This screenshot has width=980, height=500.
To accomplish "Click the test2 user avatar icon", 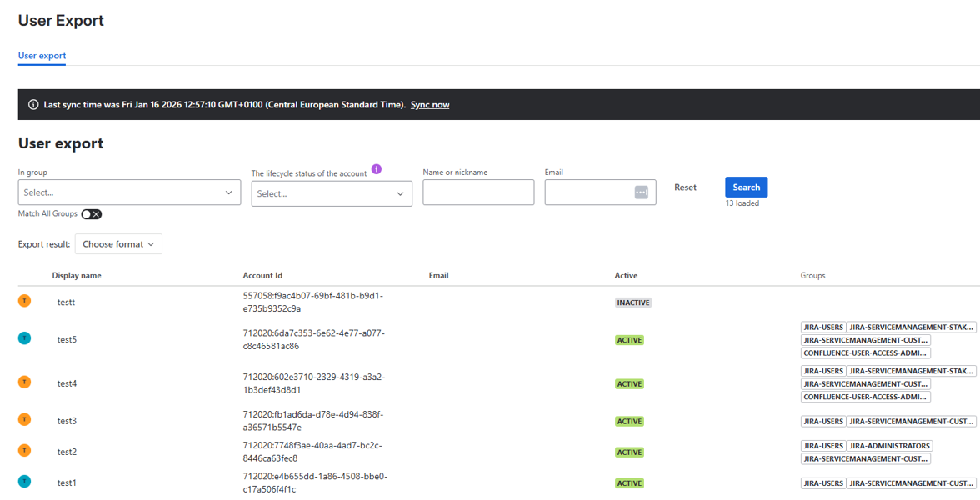I will (x=25, y=451).
